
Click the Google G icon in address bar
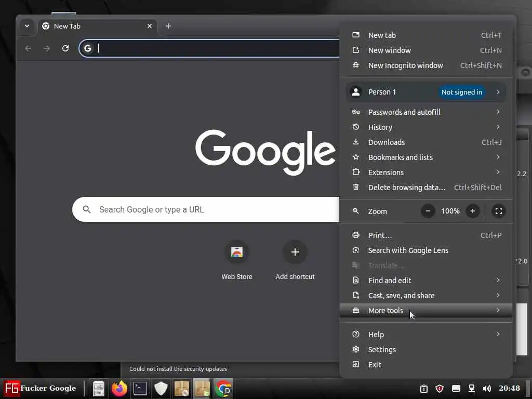pyautogui.click(x=87, y=48)
